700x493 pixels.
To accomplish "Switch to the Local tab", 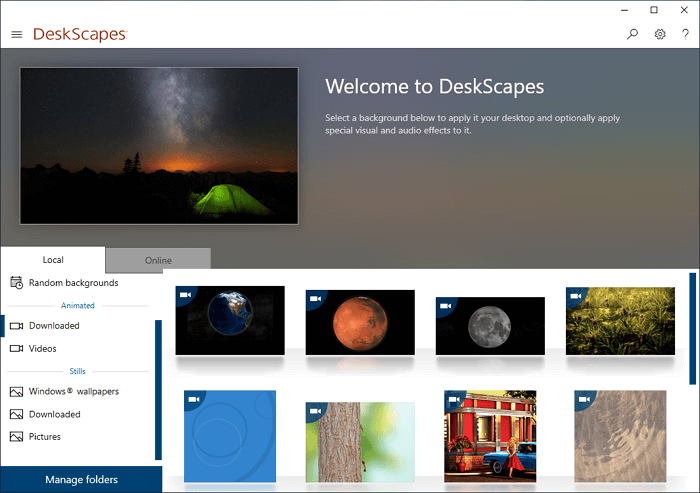I will point(53,260).
